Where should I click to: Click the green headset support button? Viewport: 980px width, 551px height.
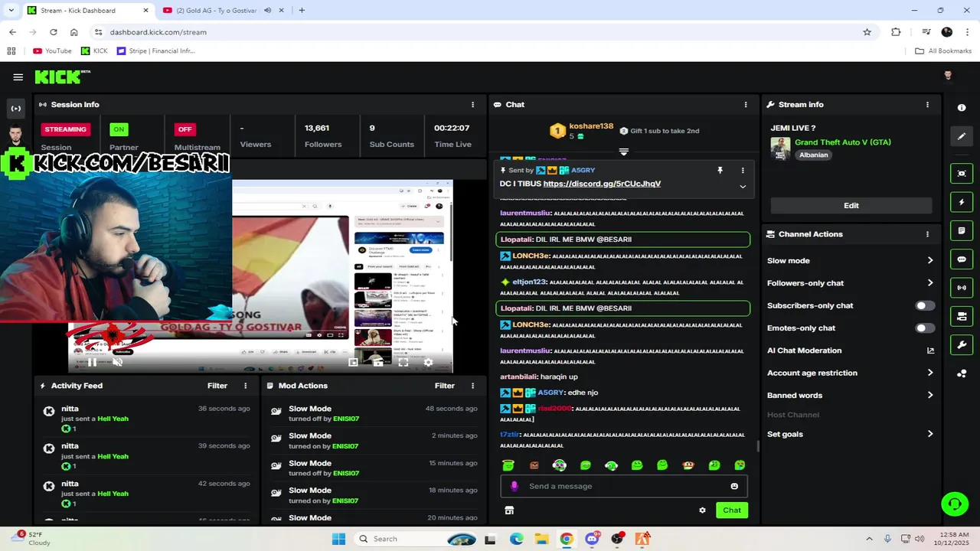click(x=955, y=504)
